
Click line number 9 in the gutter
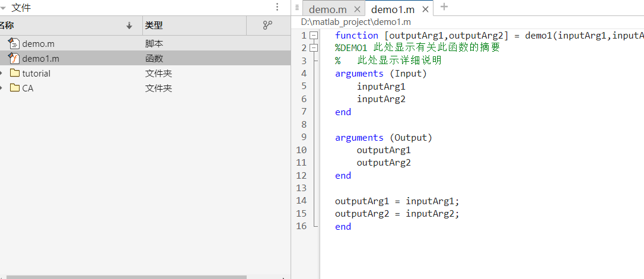click(x=304, y=137)
